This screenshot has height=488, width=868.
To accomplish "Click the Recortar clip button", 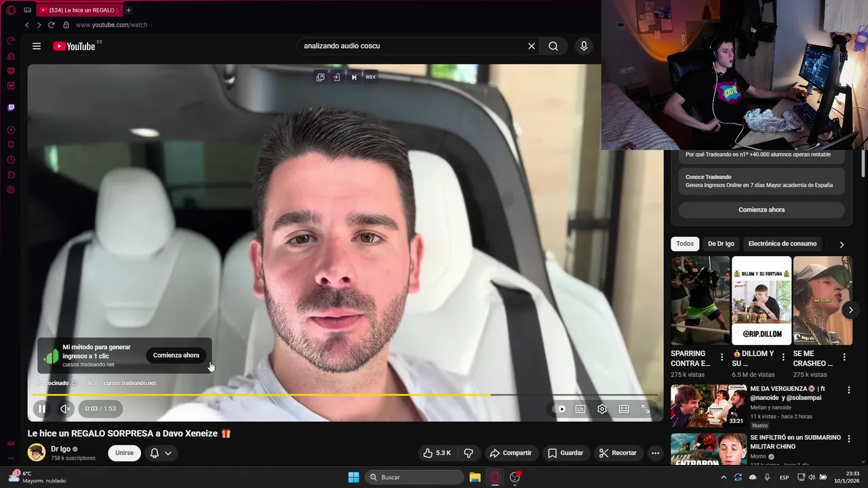I will point(618,453).
